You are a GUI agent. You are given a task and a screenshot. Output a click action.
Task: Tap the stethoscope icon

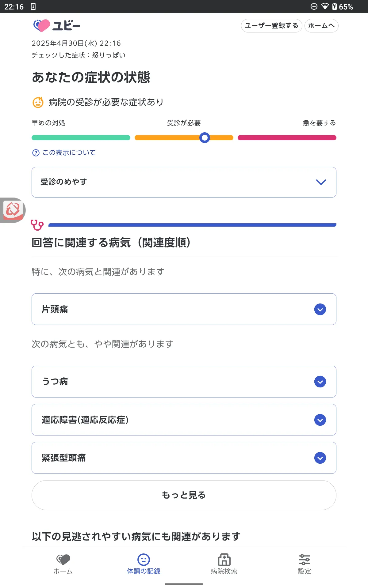pyautogui.click(x=37, y=225)
